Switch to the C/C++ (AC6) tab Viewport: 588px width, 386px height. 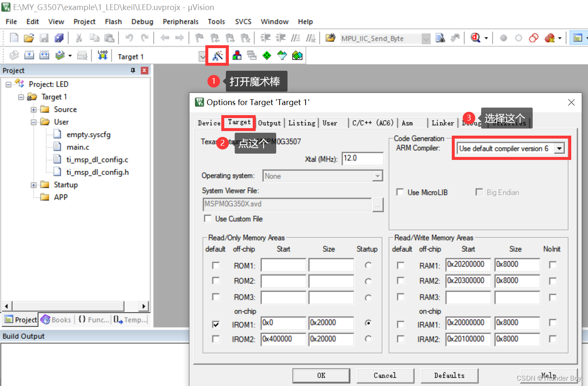point(373,123)
